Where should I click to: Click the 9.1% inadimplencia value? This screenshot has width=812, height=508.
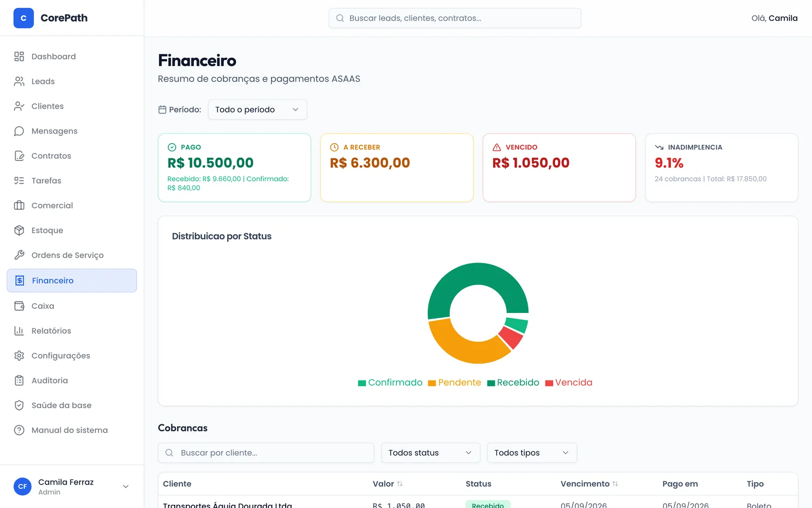(669, 163)
